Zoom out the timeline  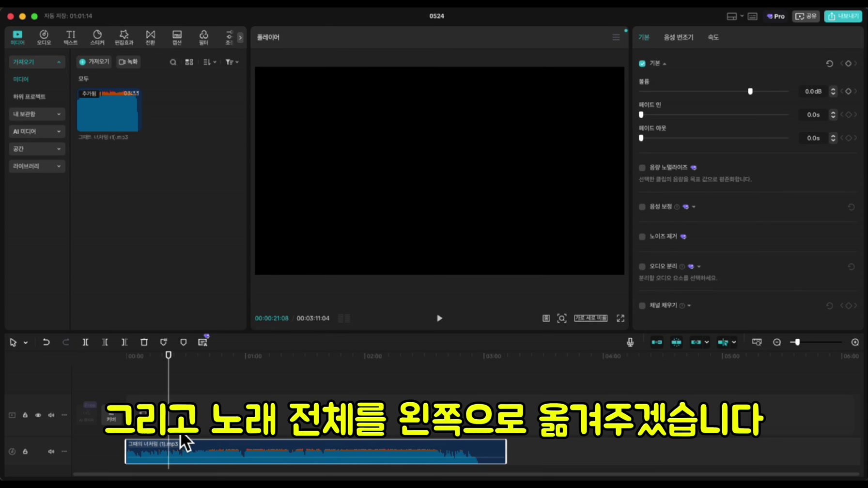[x=777, y=342]
